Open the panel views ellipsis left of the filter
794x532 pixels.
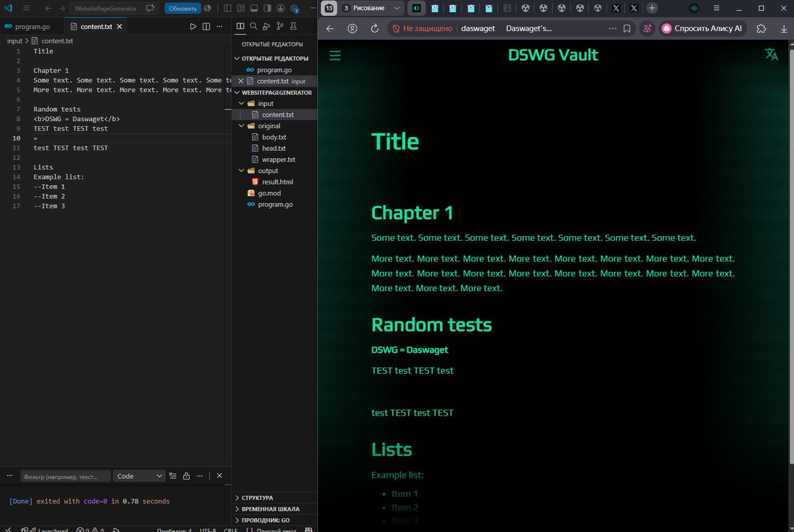pyautogui.click(x=10, y=476)
